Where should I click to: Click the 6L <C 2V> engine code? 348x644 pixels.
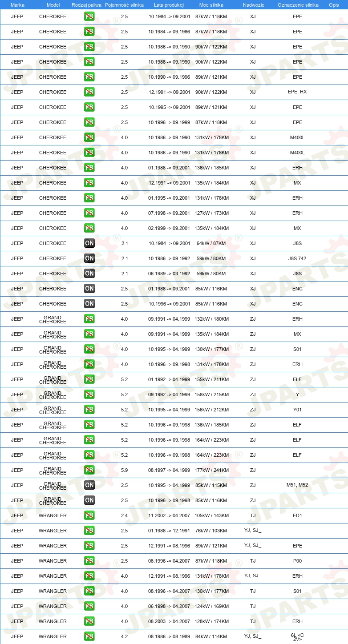tap(297, 636)
